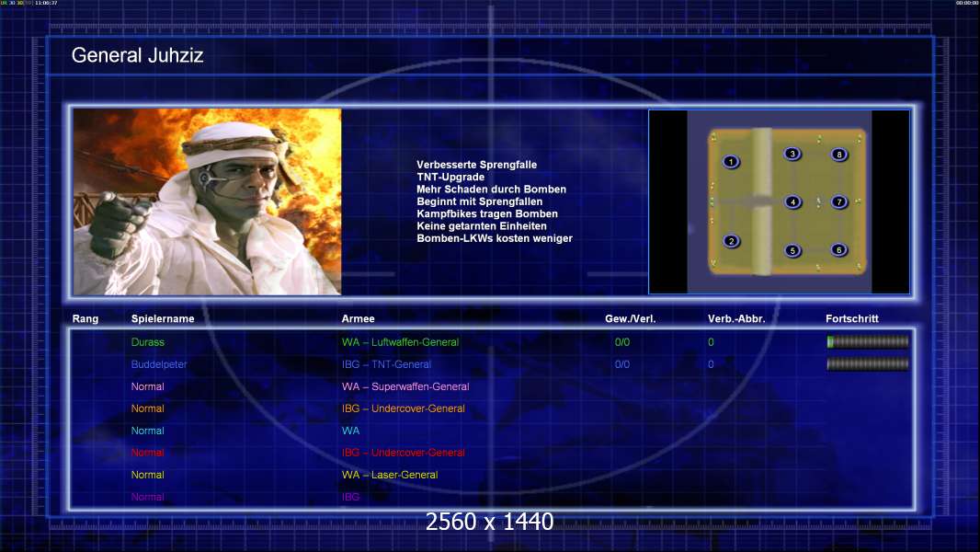The width and height of the screenshot is (980, 552).
Task: Click Beginnt mit Sprengfallen text
Action: coord(479,201)
